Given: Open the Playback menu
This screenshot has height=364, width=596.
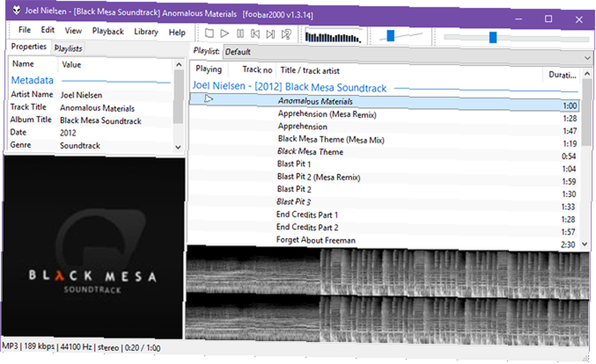Looking at the screenshot, I should [x=108, y=31].
